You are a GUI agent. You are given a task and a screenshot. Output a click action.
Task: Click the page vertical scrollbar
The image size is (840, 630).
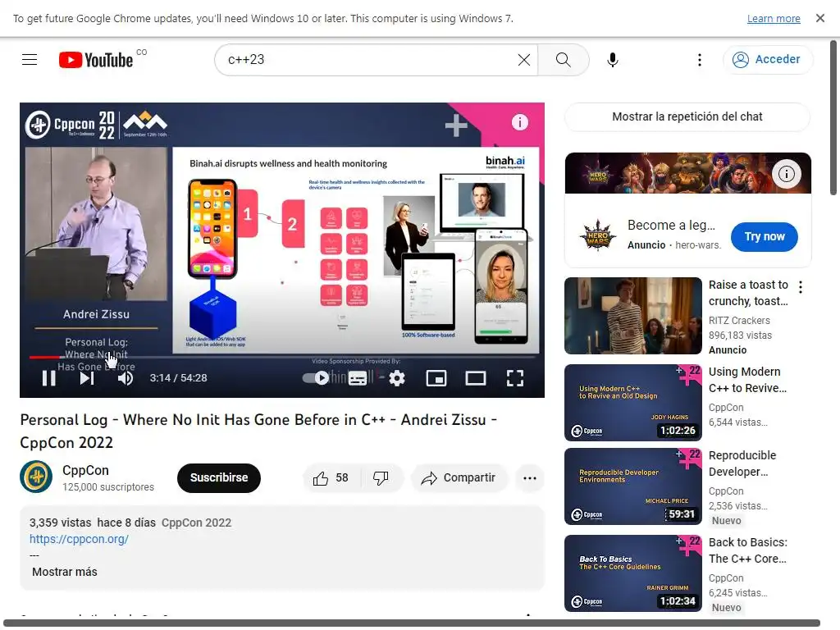pos(833,118)
